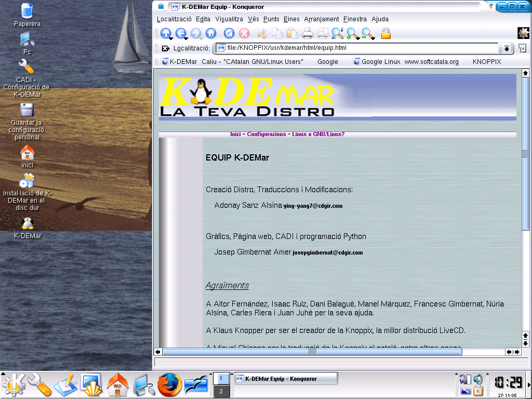The image size is (532, 399).
Task: Click the ying-yang7@cdgir.com email link
Action: tap(313, 206)
